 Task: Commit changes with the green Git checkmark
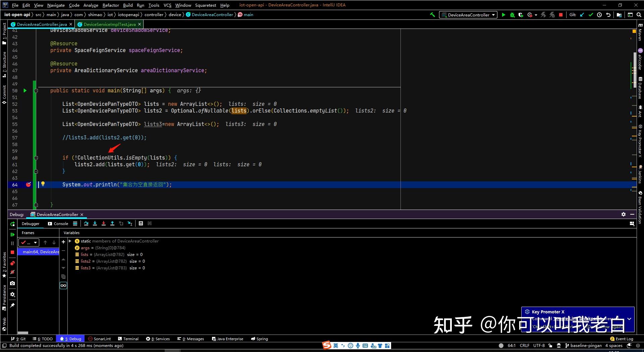point(591,15)
